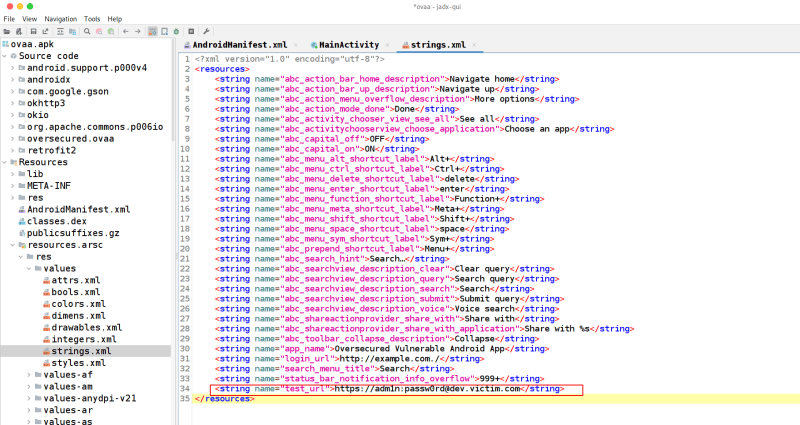Screen dimensions: 800x425
Task: Click the open file folder toolbar icon
Action: coord(7,32)
